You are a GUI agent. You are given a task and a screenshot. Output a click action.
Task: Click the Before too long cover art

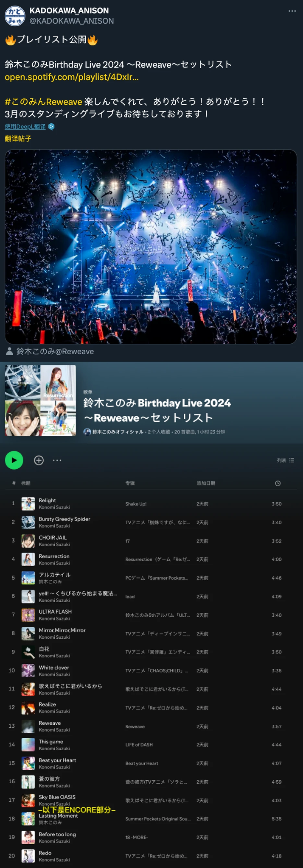(x=28, y=837)
